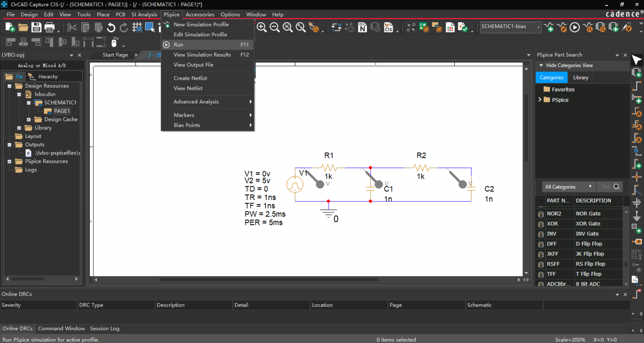644x343 pixels.
Task: Open a file using the folder icon
Action: point(23,27)
